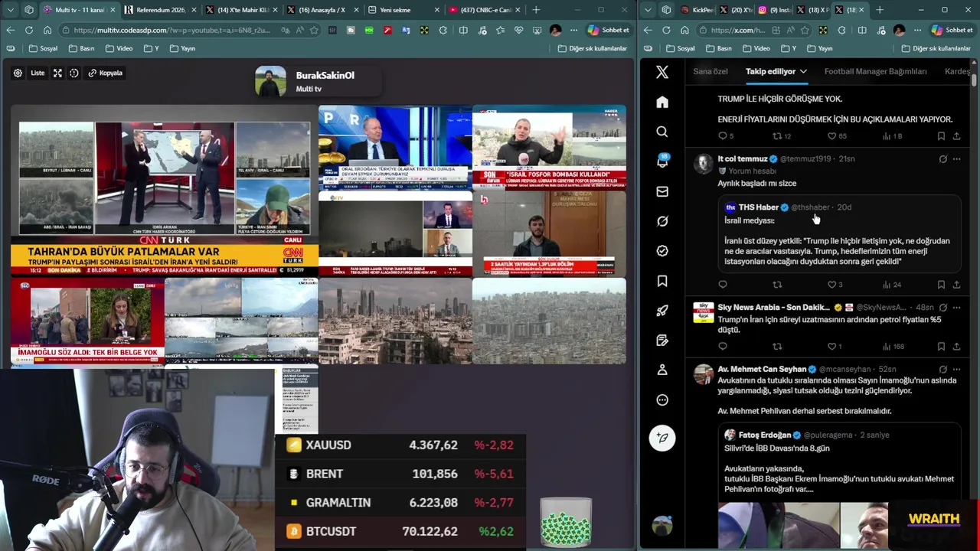Image resolution: width=980 pixels, height=551 pixels.
Task: Open verified badge icon in X sidebar
Action: [662, 251]
